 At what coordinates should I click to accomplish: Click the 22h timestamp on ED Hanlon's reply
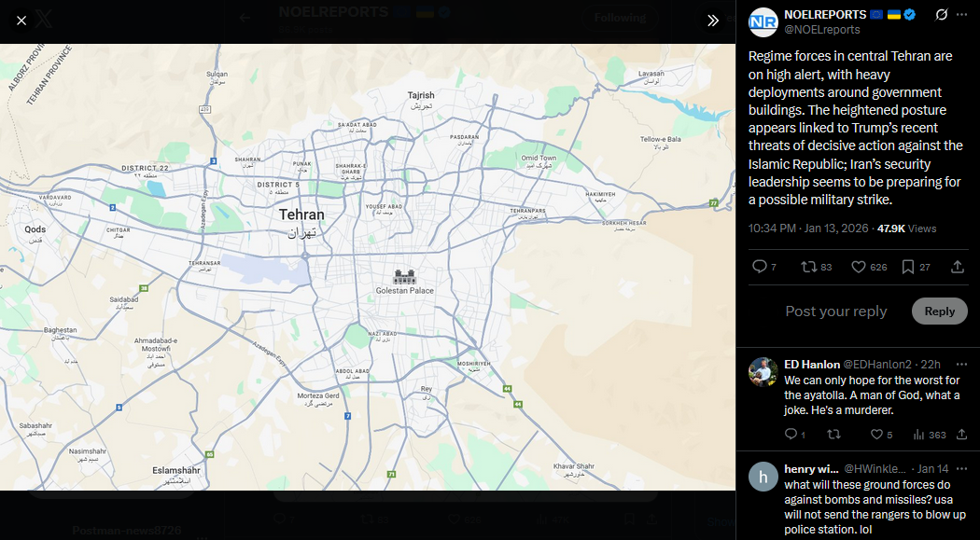[x=931, y=365]
